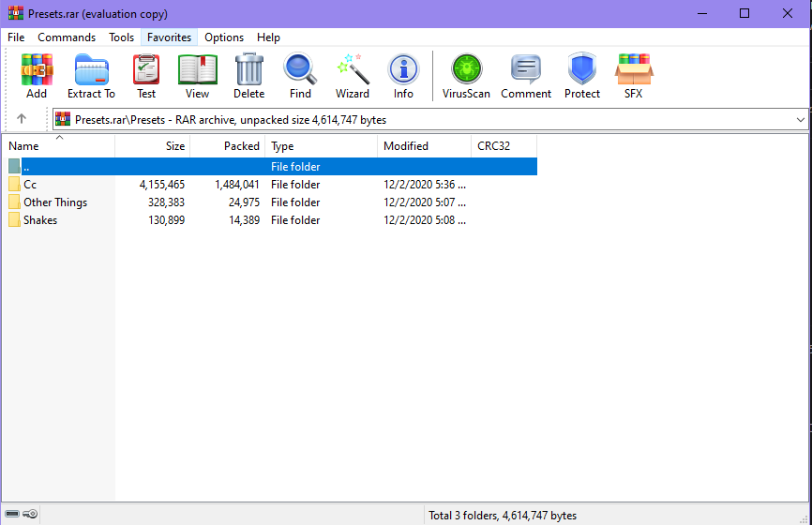This screenshot has height=525, width=812.
Task: Open the Favorites menu
Action: 170,37
